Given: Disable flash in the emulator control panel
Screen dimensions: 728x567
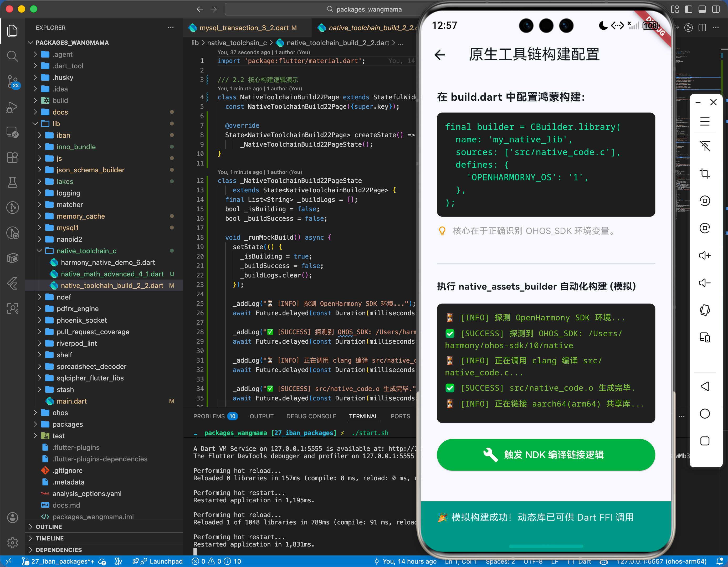Looking at the screenshot, I should tap(705, 147).
